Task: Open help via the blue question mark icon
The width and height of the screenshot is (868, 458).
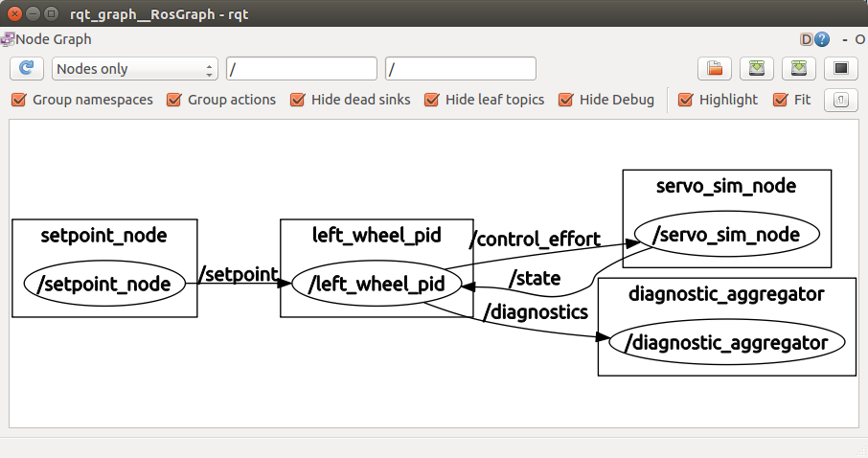Action: tap(821, 39)
